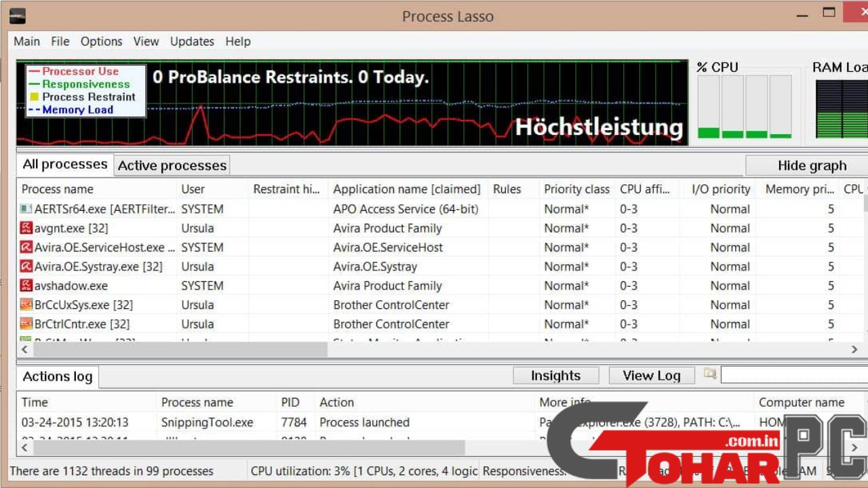Click the process list horizontal scrollbar thumb

coord(180,349)
